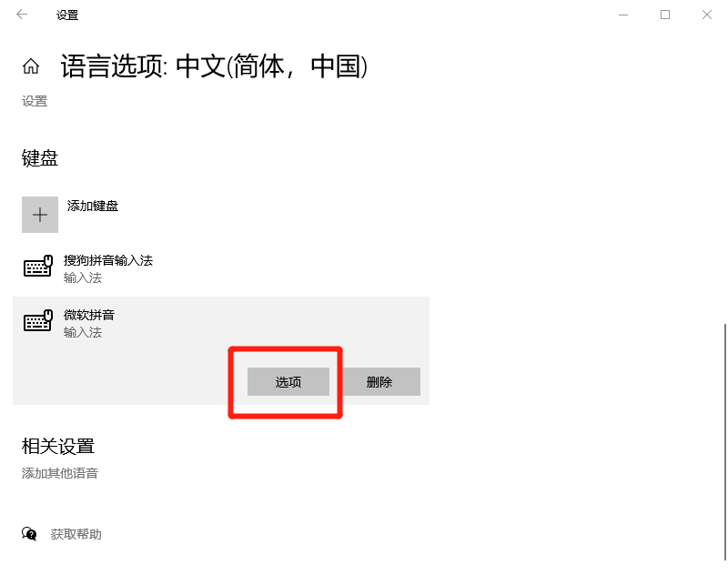This screenshot has width=728, height=575.
Task: Select the 搜狗拼音输入法 entry
Action: [221, 268]
